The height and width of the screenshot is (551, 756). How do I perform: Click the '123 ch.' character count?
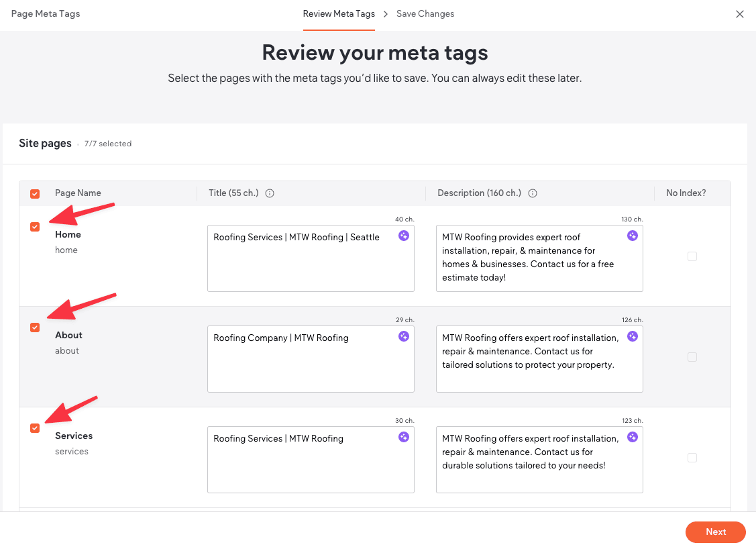[x=633, y=421]
